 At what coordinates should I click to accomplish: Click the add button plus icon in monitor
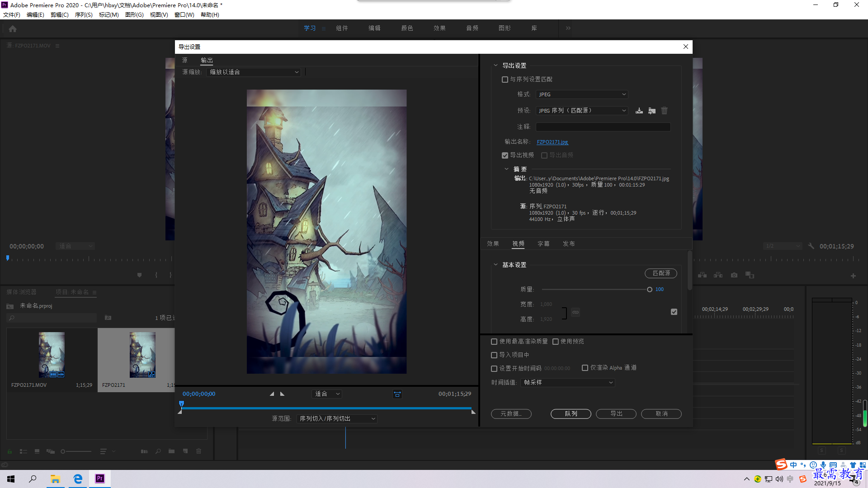pos(853,276)
